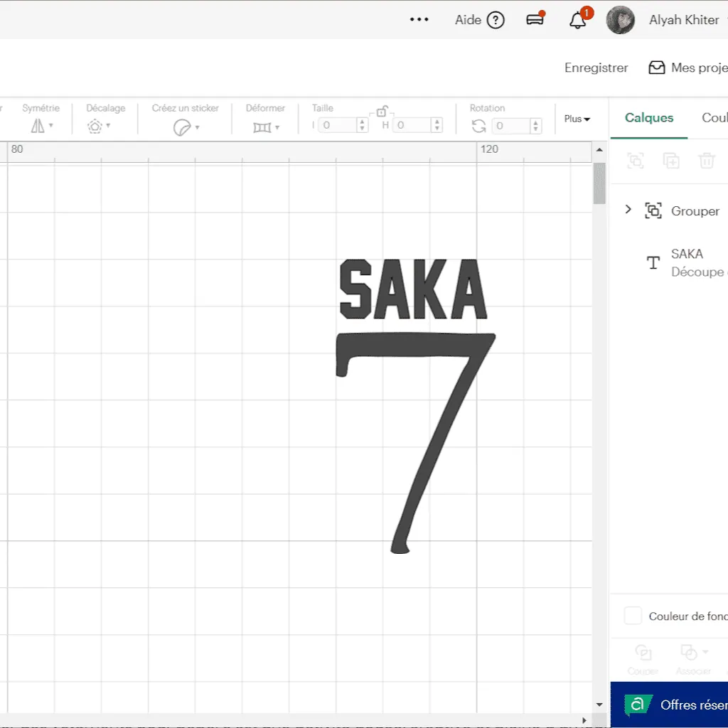
Task: Click the Décalage offset icon
Action: click(95, 127)
